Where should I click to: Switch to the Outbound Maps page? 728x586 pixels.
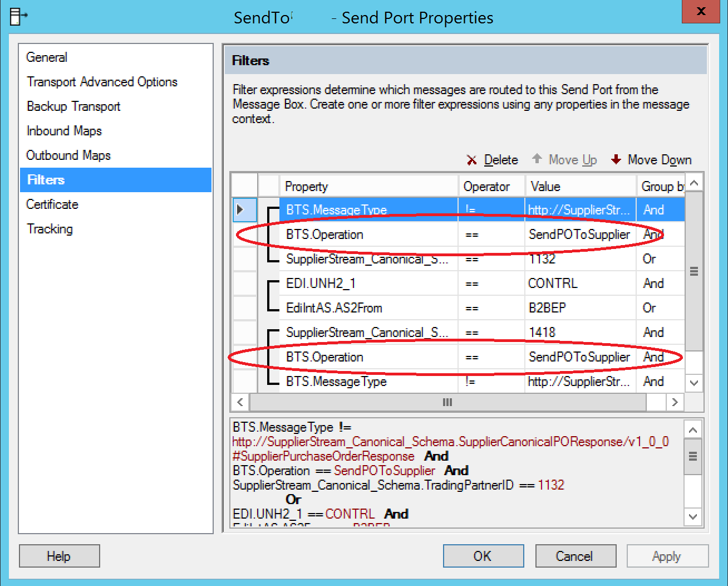click(x=68, y=155)
